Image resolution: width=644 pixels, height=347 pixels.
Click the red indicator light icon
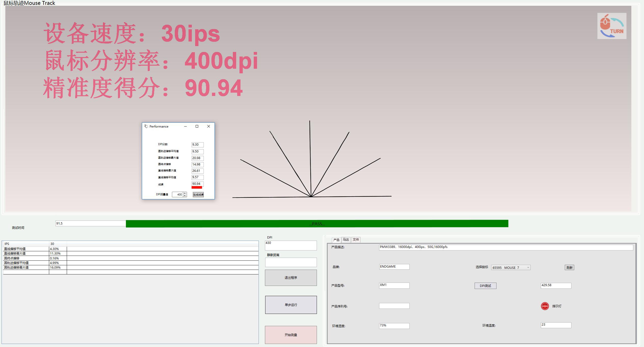[x=545, y=306]
